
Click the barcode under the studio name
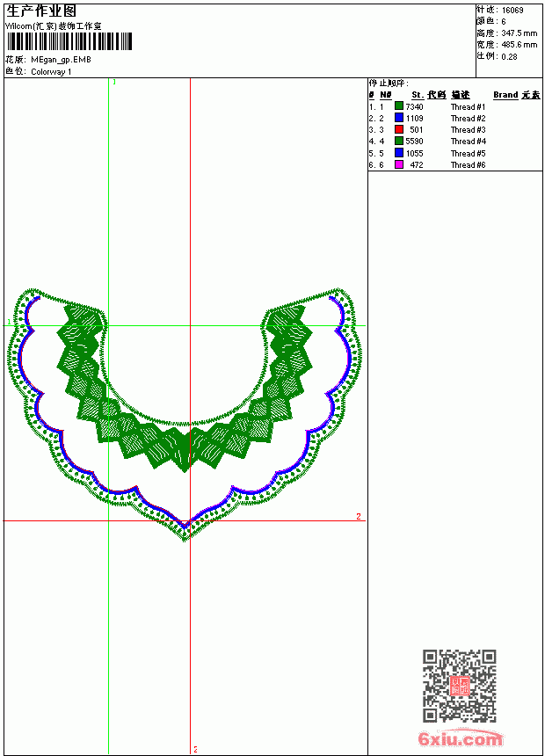(x=69, y=41)
